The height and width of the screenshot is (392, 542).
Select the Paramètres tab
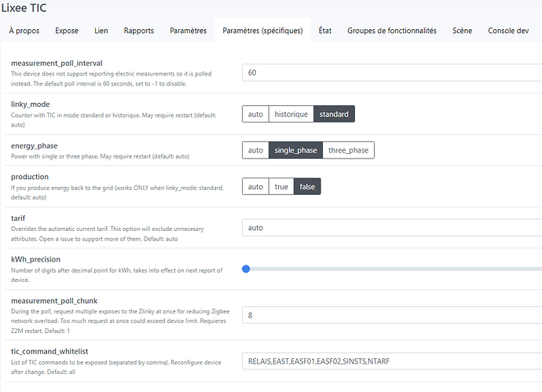click(188, 31)
